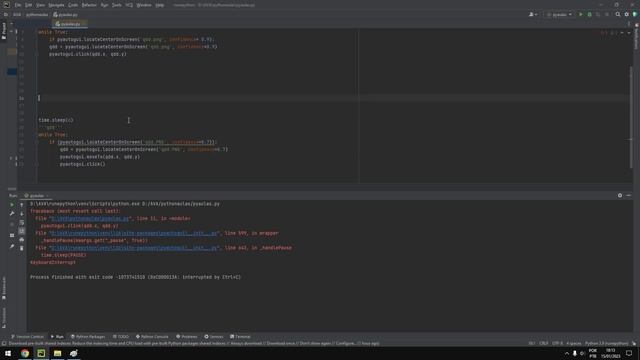Screen dimensions: 640x360
Task: Start debugging with the bug icon
Action: pyautogui.click(x=589, y=14)
